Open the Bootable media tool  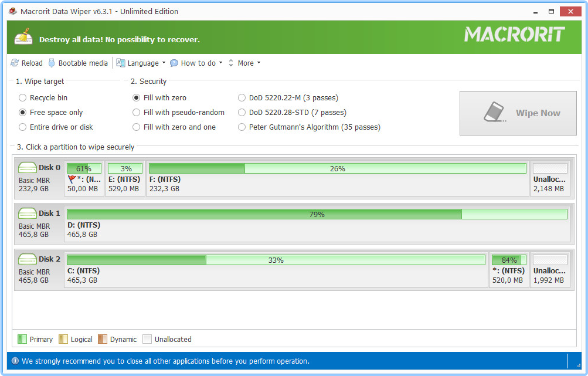(78, 63)
